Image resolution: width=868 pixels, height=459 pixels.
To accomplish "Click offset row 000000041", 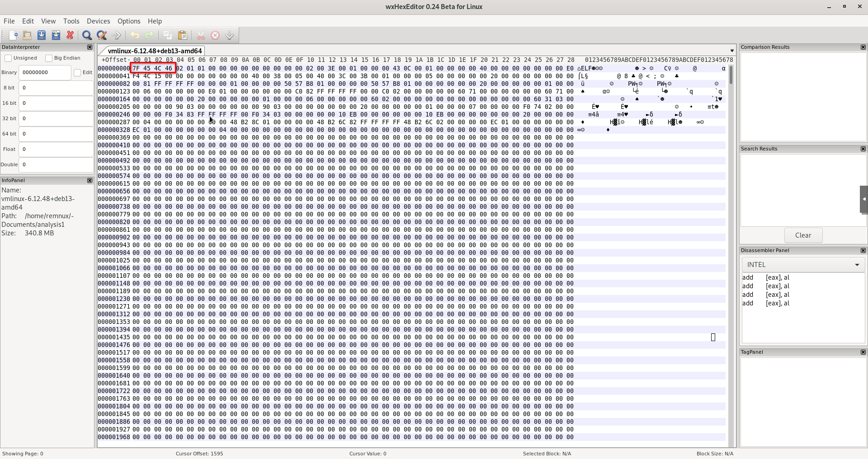I will (x=114, y=76).
